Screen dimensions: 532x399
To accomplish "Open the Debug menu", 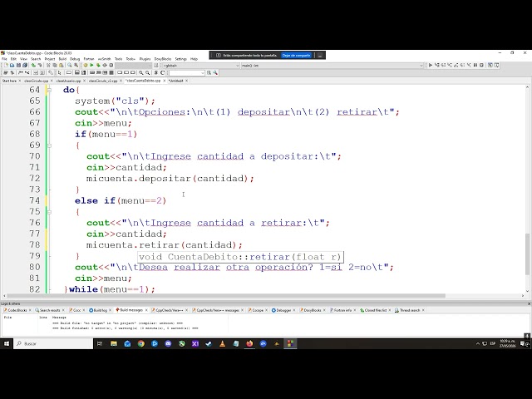I will point(75,59).
